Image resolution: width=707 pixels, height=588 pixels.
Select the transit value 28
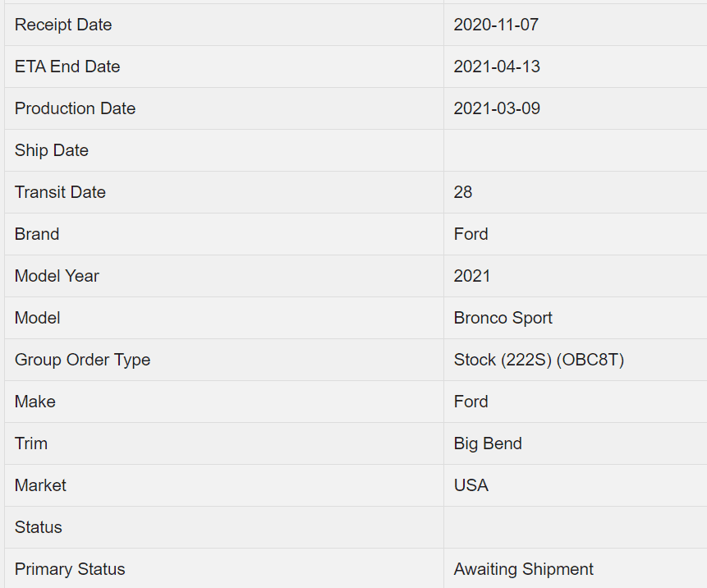[x=463, y=192]
